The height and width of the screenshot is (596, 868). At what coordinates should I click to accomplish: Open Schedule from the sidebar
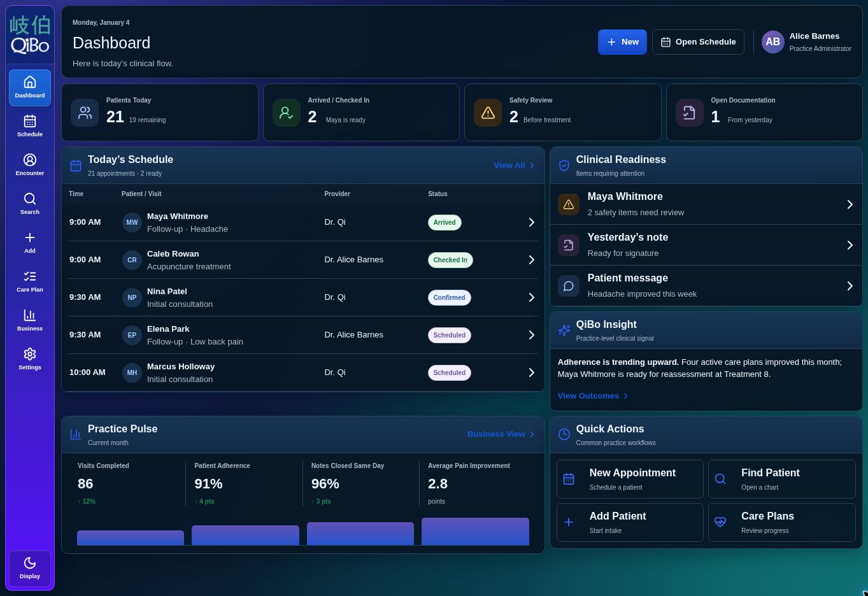point(30,126)
